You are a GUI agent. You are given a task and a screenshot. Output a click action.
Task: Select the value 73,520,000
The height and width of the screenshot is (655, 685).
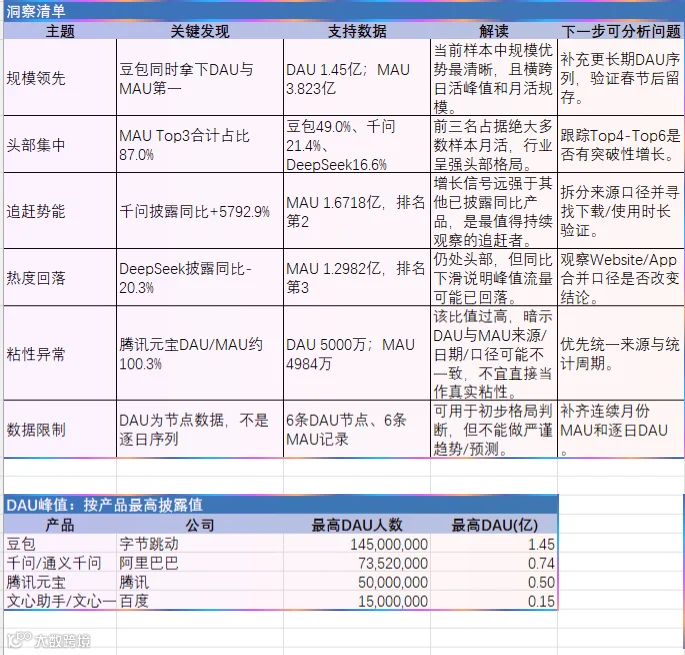pos(357,563)
